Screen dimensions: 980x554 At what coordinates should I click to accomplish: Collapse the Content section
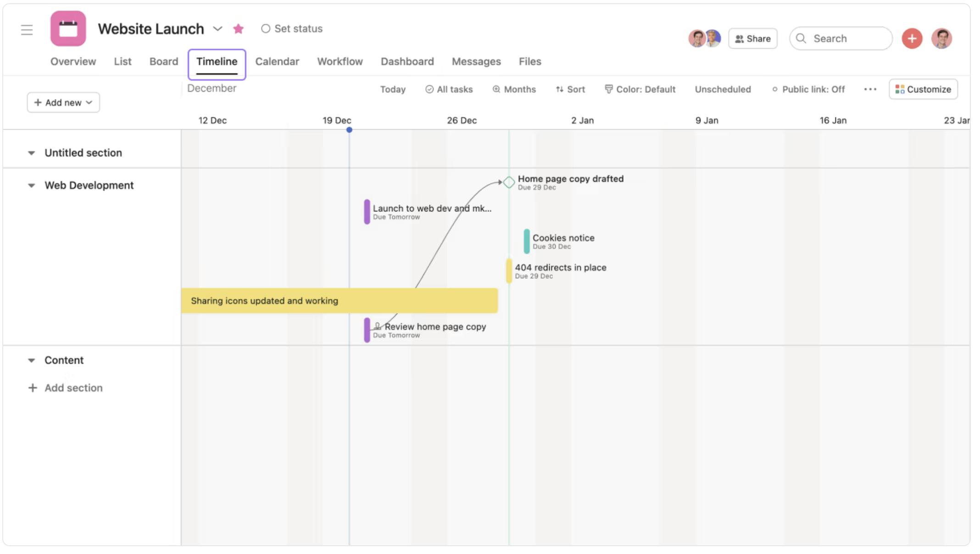tap(31, 360)
